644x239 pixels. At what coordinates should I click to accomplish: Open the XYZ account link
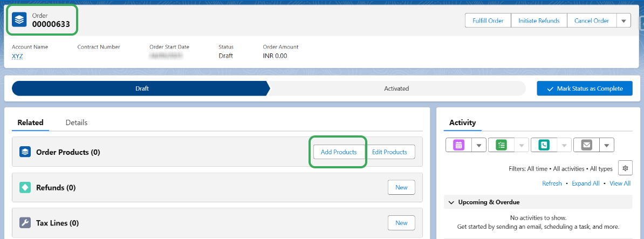(17, 56)
